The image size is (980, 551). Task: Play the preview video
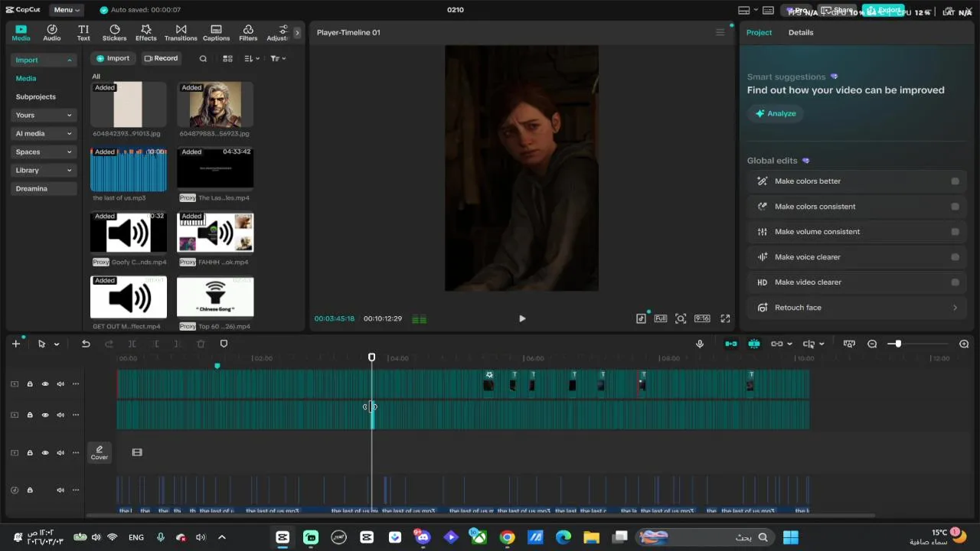522,318
